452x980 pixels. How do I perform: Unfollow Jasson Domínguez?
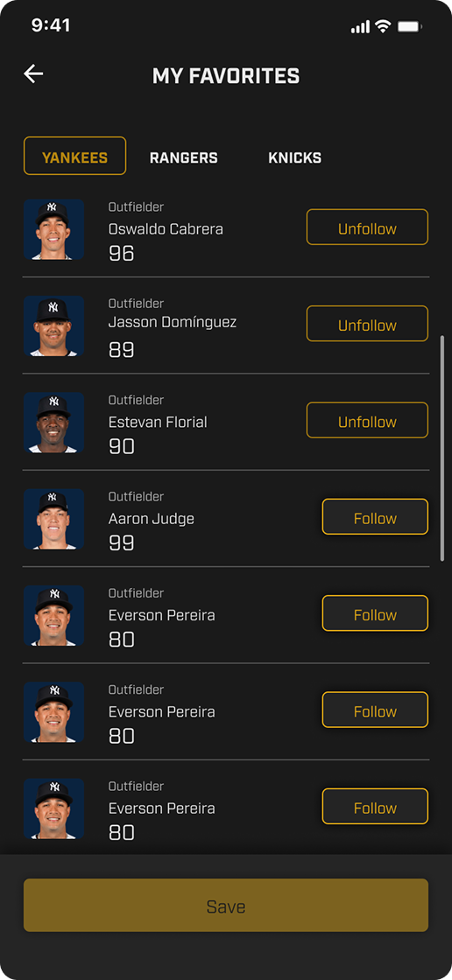tap(368, 324)
